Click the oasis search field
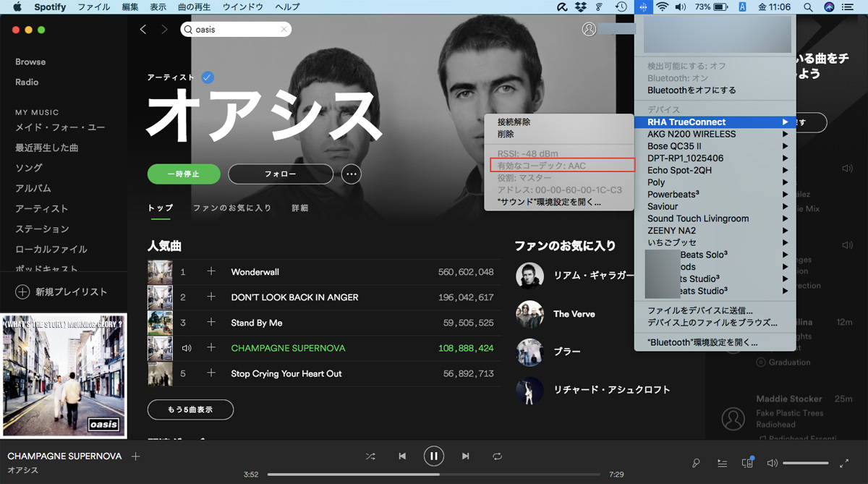The width and height of the screenshot is (868, 484). click(236, 30)
